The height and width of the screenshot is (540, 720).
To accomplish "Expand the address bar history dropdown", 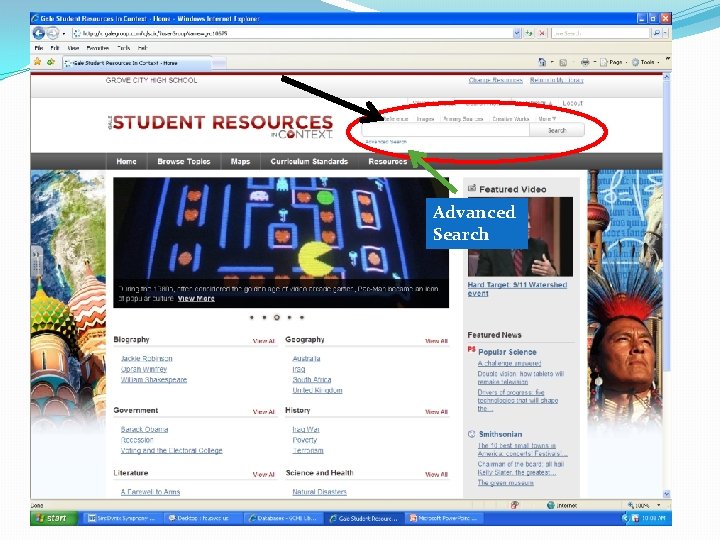I will click(517, 33).
